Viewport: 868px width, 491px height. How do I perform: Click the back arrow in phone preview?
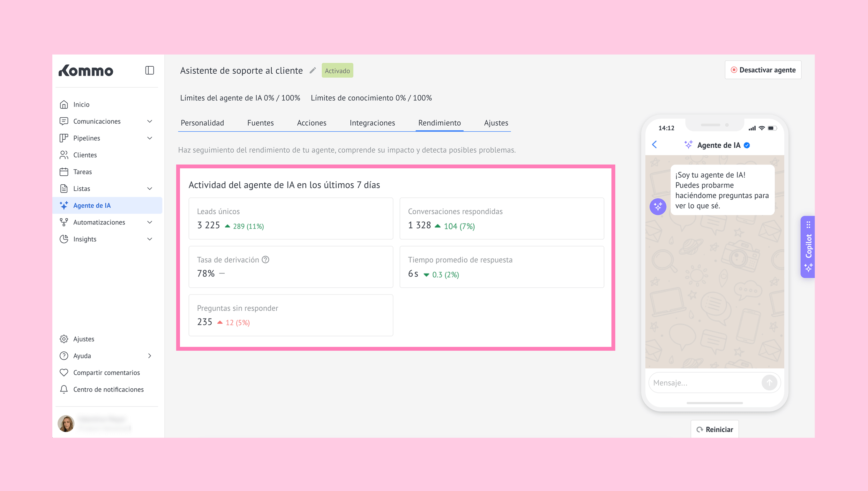tap(655, 145)
